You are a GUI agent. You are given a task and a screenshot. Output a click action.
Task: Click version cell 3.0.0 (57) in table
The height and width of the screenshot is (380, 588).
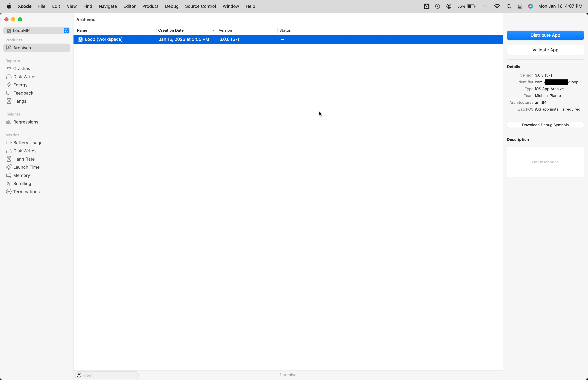pyautogui.click(x=229, y=39)
